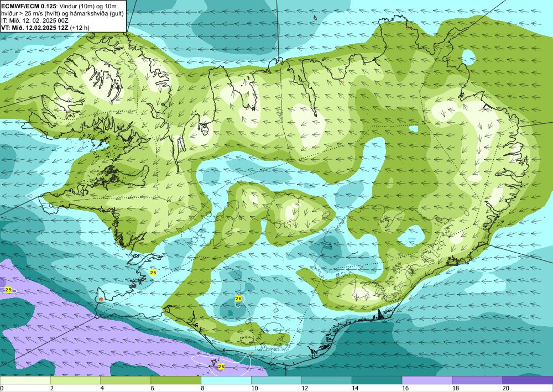Click the olive green 6–8 legend swatch
The height and width of the screenshot is (392, 553).
tap(176, 380)
